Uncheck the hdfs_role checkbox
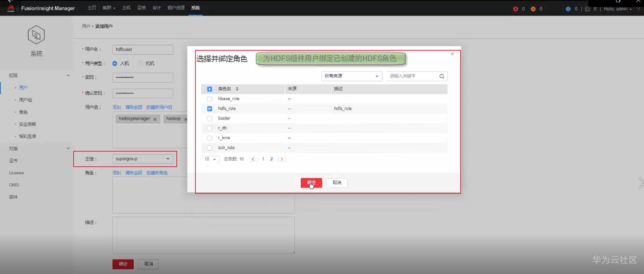 click(210, 109)
